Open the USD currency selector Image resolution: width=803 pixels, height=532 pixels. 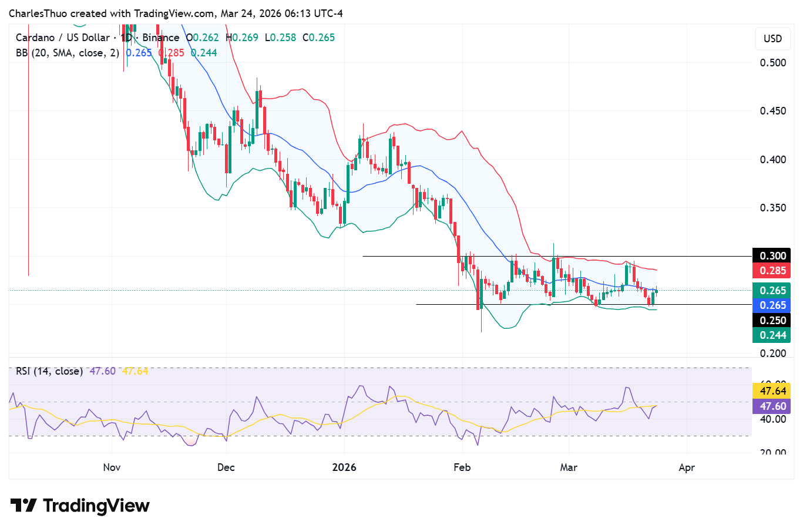pos(772,39)
